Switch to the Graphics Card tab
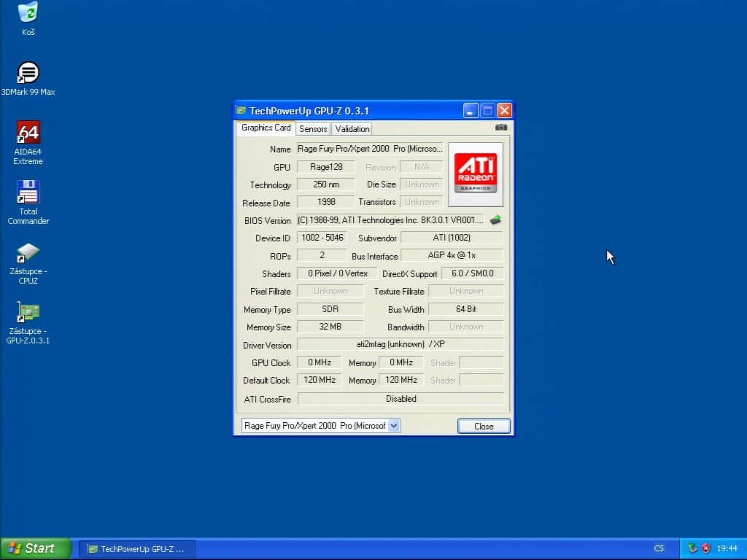747x560 pixels. (266, 128)
